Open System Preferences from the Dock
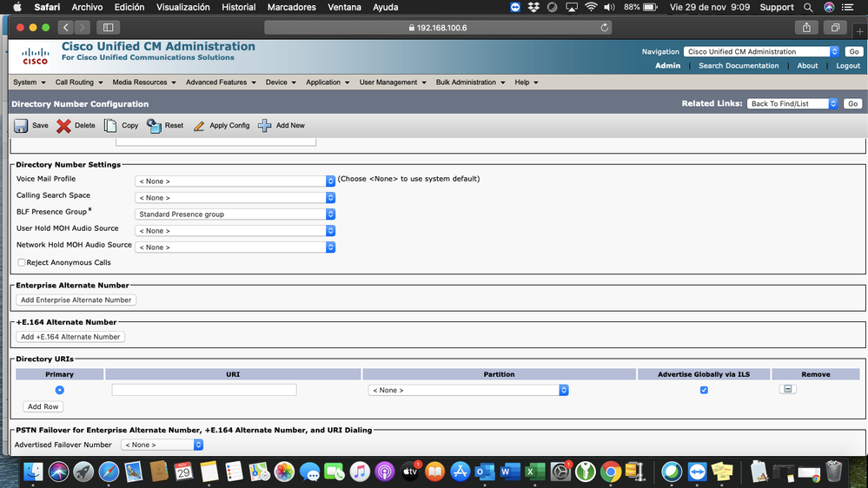Screen dimensions: 868x488 (x=560, y=472)
